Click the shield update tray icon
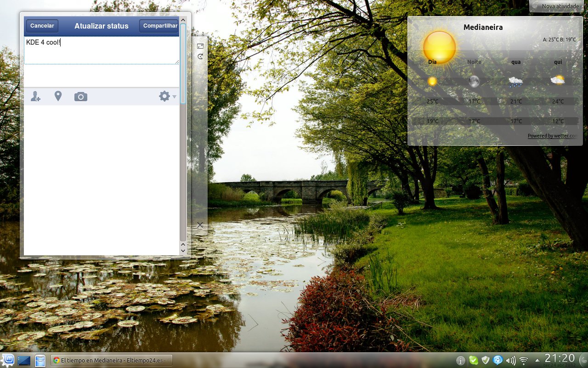Viewport: 588px width, 368px height. [486, 360]
